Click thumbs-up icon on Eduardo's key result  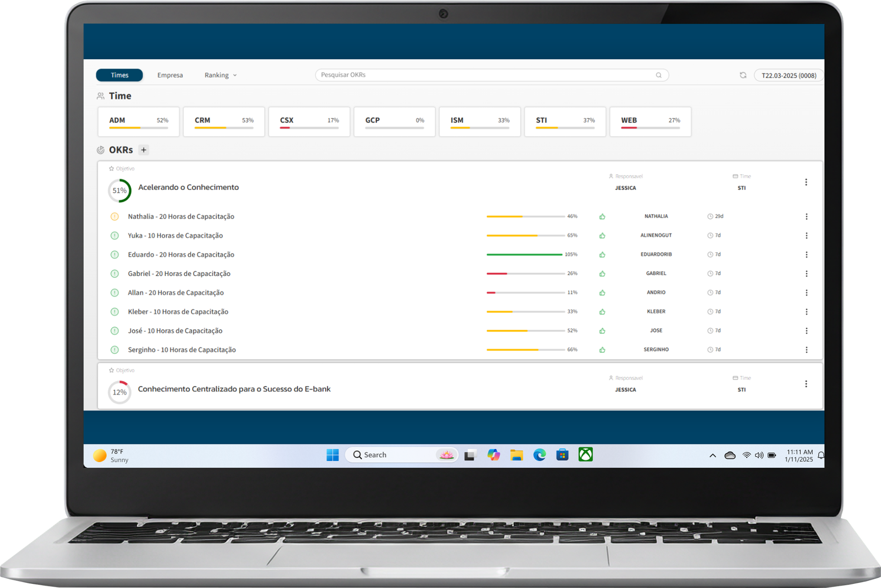(x=602, y=255)
